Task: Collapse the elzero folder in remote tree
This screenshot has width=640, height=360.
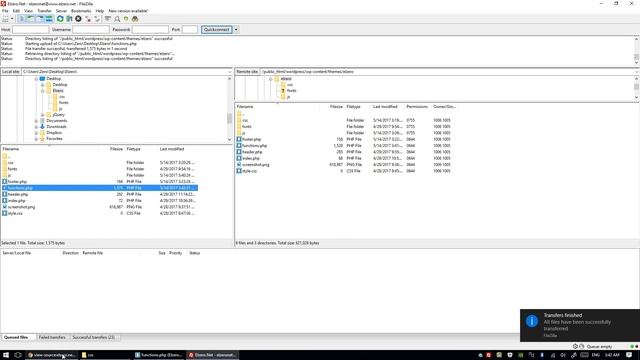Action: tap(270, 79)
